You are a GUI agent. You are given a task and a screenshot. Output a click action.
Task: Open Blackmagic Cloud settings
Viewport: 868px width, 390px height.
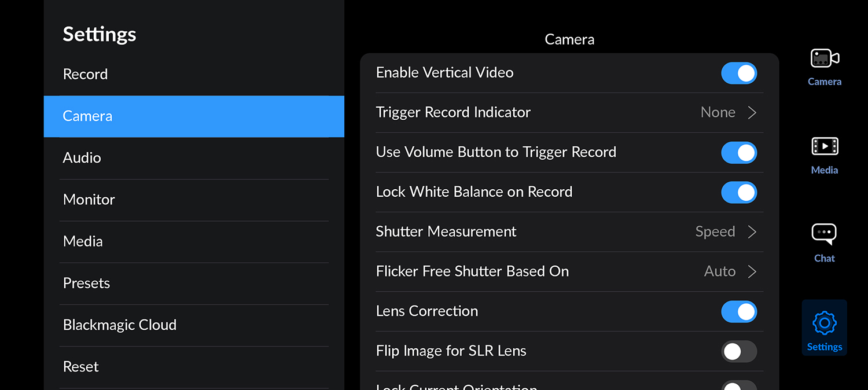(x=120, y=325)
